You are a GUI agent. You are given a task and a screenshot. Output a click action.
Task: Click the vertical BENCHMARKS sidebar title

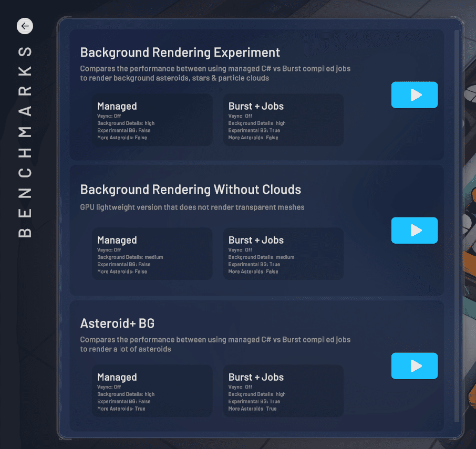click(x=25, y=142)
